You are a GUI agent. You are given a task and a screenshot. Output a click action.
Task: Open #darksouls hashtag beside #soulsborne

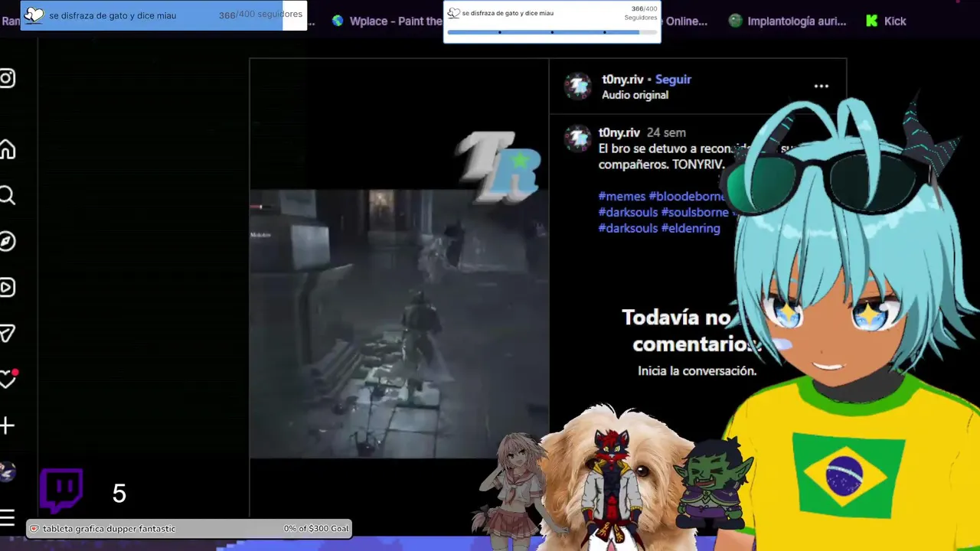(628, 212)
